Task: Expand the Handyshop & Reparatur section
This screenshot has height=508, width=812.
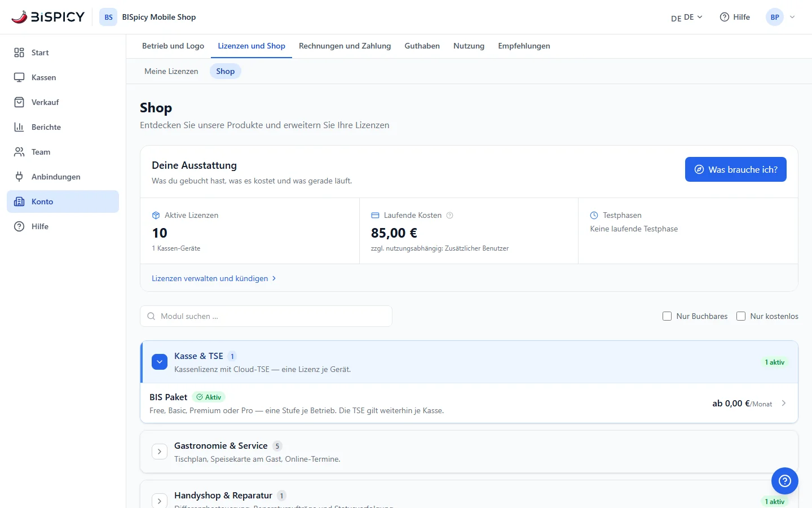Action: [160, 501]
